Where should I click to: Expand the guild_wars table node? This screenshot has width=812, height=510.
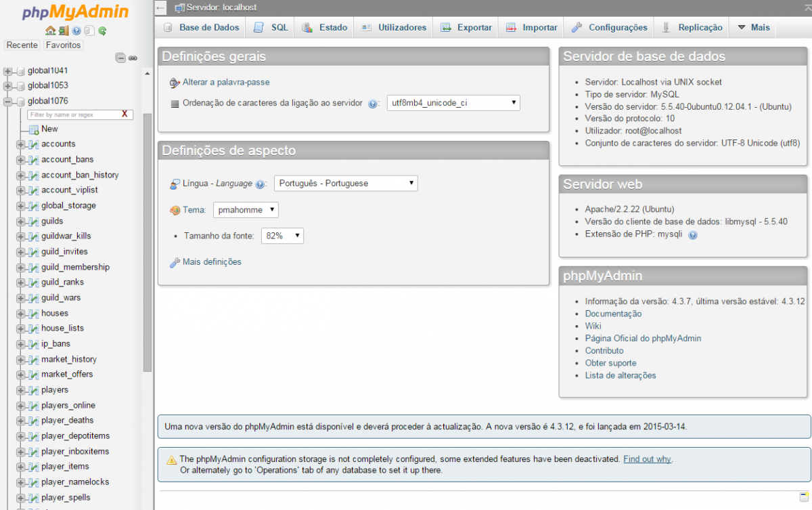20,298
